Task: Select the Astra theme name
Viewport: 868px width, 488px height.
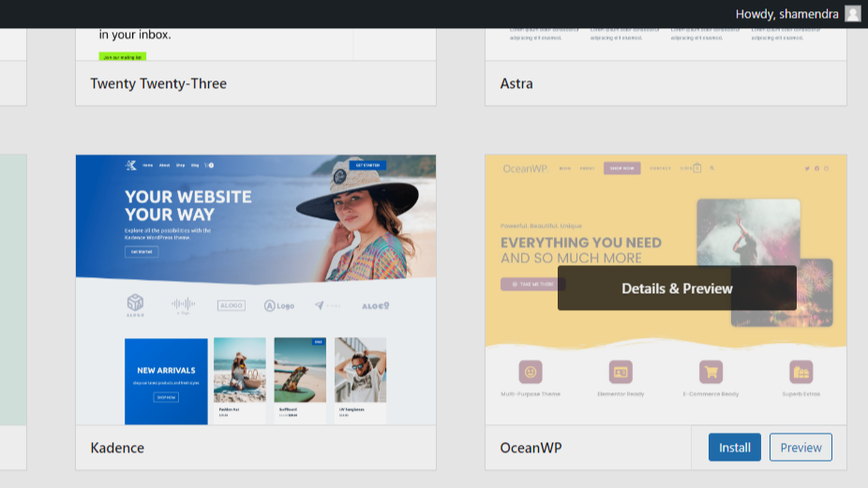Action: [516, 83]
